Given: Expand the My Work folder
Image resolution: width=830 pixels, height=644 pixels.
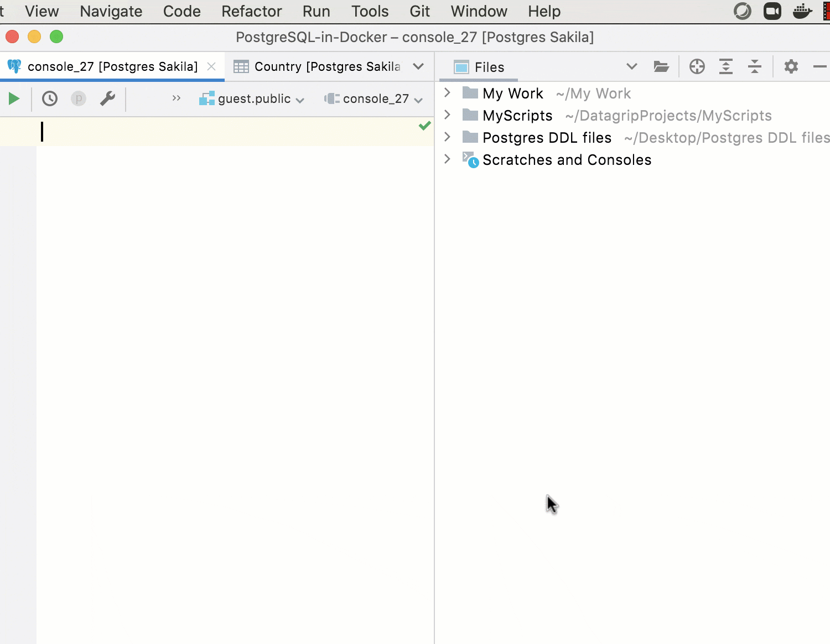Looking at the screenshot, I should tap(448, 92).
